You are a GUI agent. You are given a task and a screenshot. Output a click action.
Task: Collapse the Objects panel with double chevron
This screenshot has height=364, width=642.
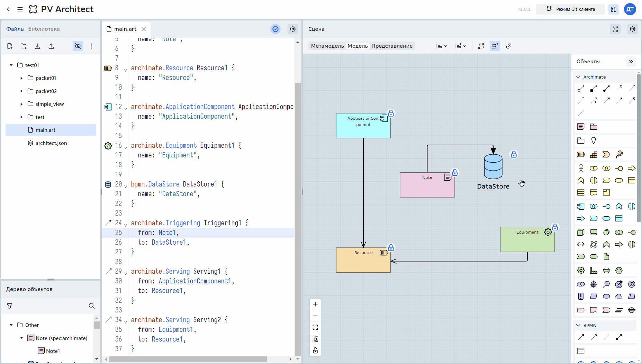[631, 62]
